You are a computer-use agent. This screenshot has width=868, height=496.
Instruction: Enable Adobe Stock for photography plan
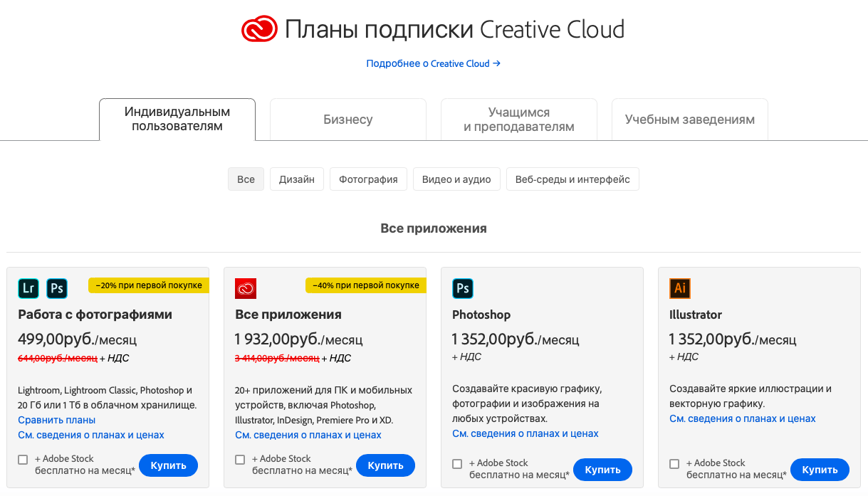point(23,460)
